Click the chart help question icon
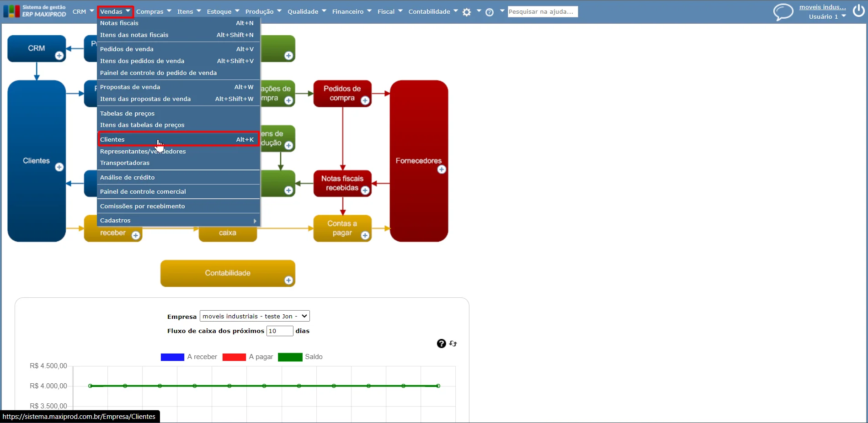The image size is (868, 423). coord(441,344)
